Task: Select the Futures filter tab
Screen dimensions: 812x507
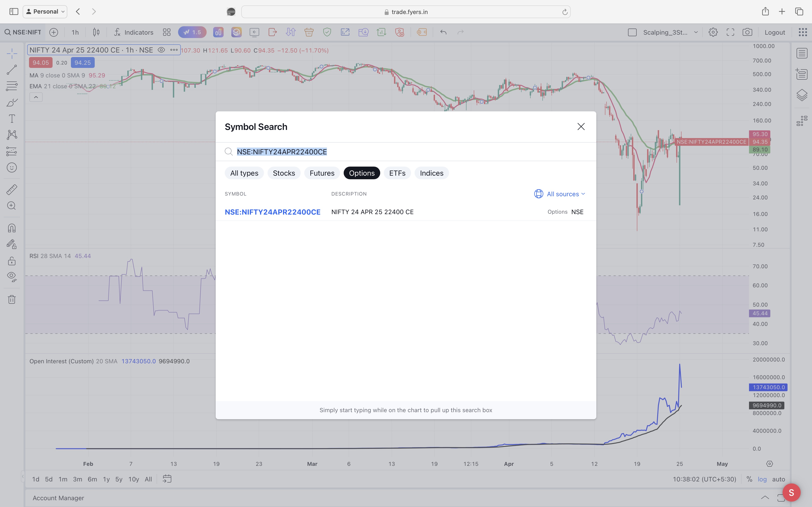Action: coord(322,173)
